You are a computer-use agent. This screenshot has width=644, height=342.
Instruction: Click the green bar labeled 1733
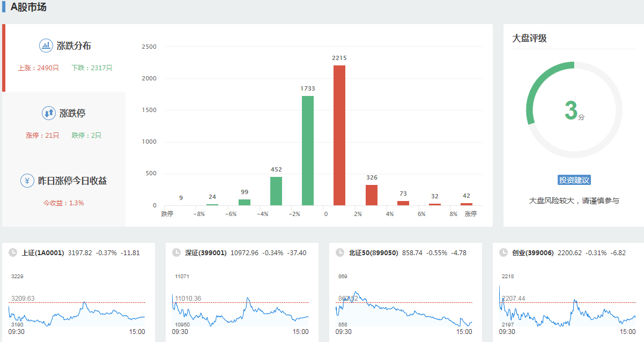click(x=308, y=150)
